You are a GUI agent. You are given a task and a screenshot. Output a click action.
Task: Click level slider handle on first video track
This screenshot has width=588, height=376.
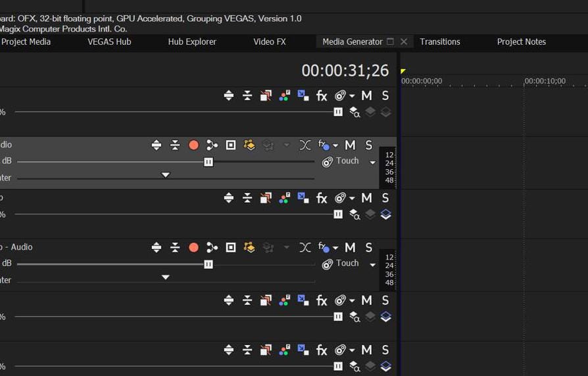(x=338, y=112)
